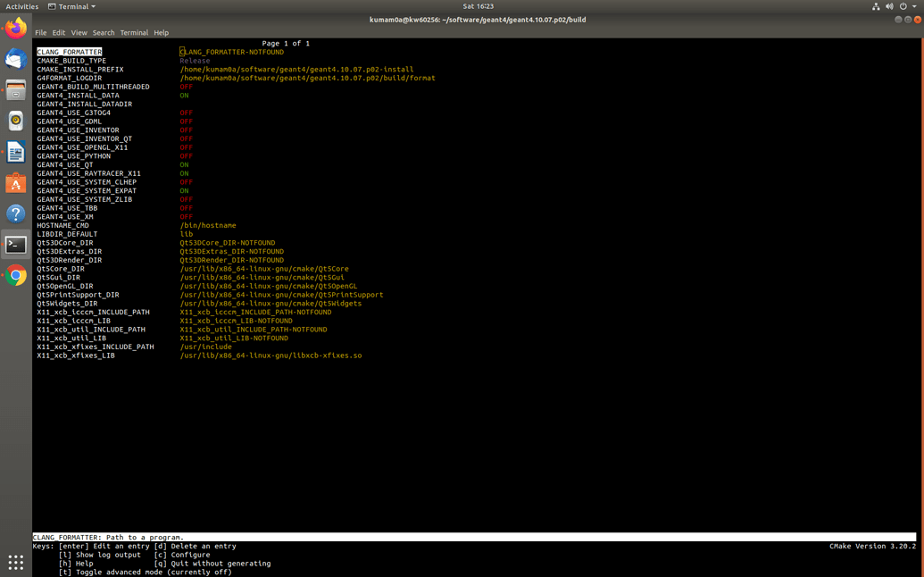The image size is (924, 577).
Task: Select GEANT4_USE_QT ON value
Action: 184,165
